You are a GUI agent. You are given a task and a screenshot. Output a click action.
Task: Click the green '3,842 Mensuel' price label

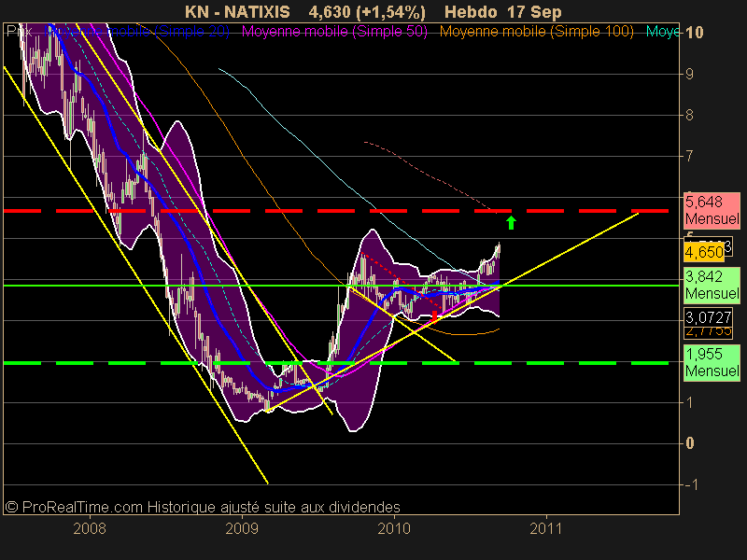[x=712, y=286]
